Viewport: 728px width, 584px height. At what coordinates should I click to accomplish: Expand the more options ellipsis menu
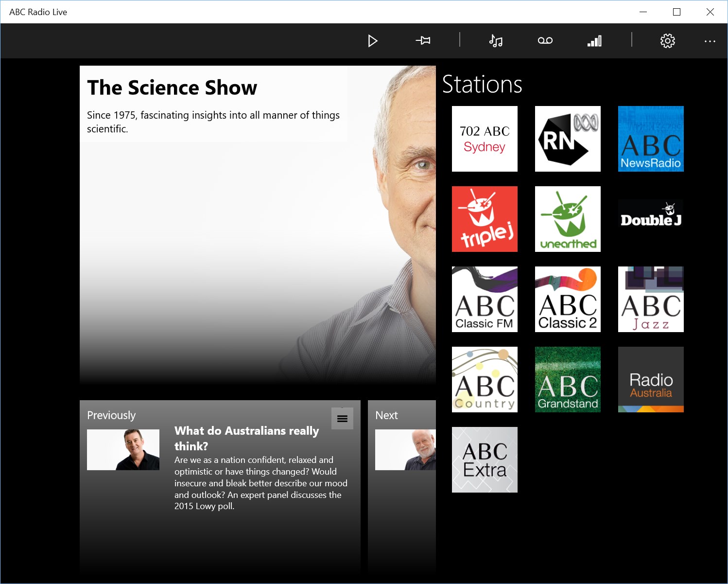point(710,41)
